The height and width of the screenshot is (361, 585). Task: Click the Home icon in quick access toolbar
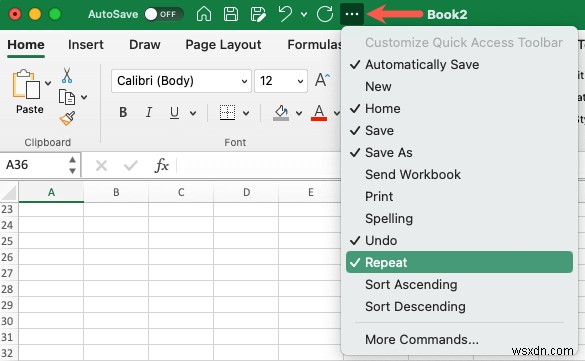pos(204,14)
